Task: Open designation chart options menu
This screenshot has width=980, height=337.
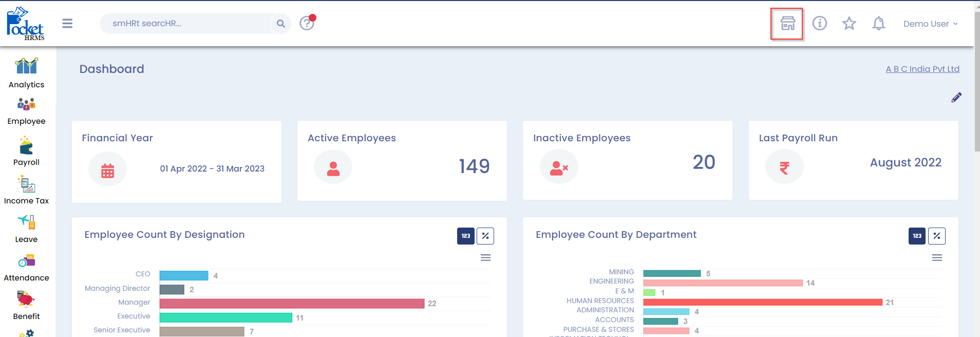Action: pos(485,258)
